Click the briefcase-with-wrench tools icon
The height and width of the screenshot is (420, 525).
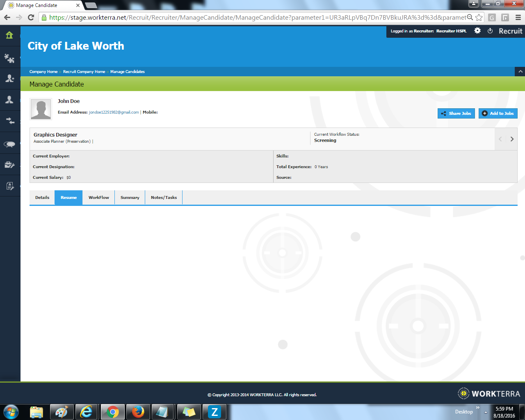click(10, 164)
